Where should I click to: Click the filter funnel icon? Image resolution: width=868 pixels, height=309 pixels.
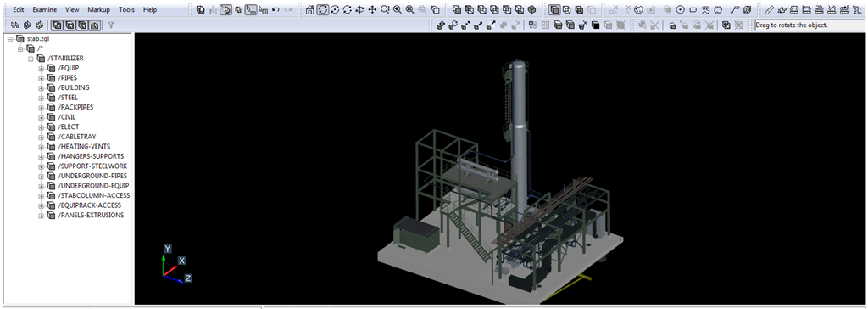pyautogui.click(x=111, y=25)
